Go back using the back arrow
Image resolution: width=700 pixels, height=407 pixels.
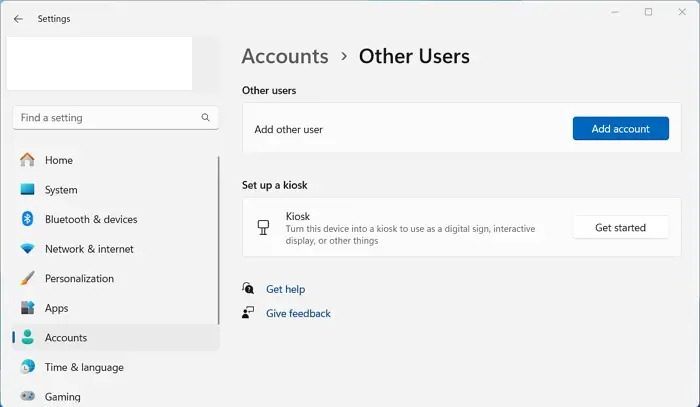click(x=18, y=18)
